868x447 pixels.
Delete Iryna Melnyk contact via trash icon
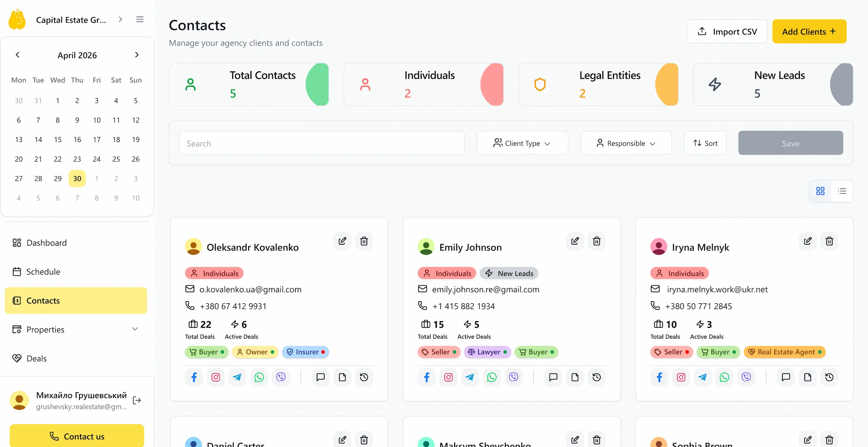829,241
